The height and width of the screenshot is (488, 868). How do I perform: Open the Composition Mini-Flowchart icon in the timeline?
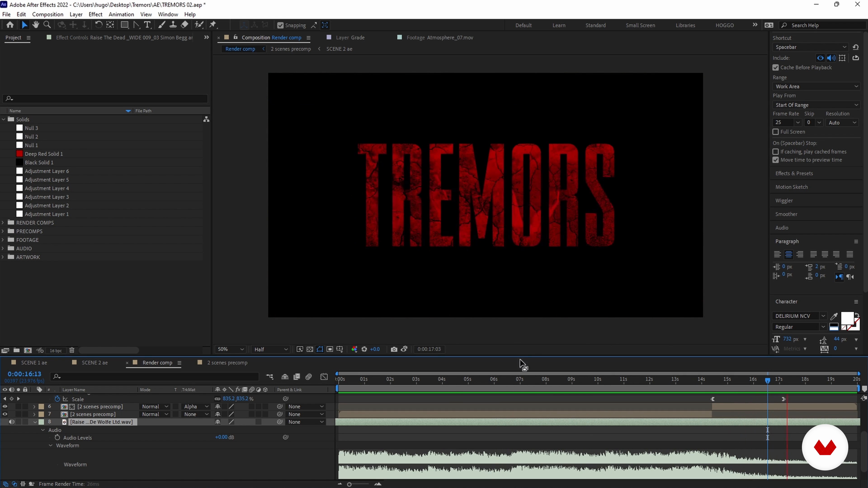270,377
